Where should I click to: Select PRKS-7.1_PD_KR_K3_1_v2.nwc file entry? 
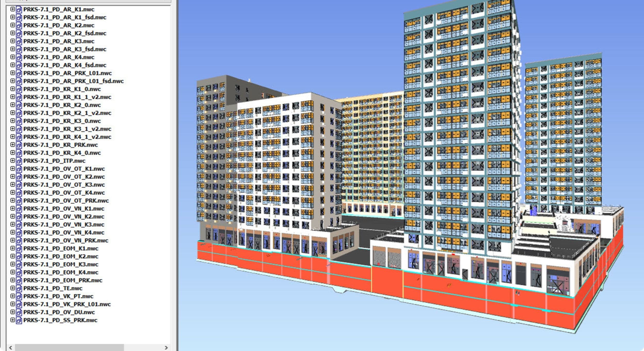click(67, 129)
